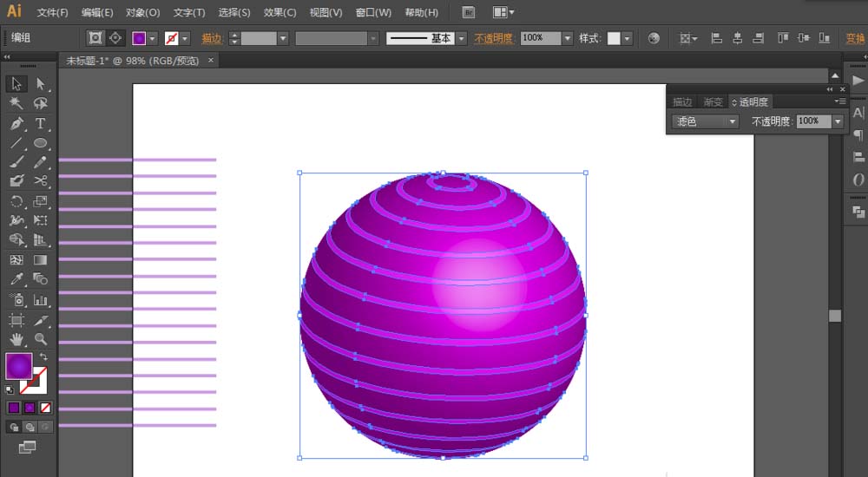Select the Type tool

coord(41,123)
